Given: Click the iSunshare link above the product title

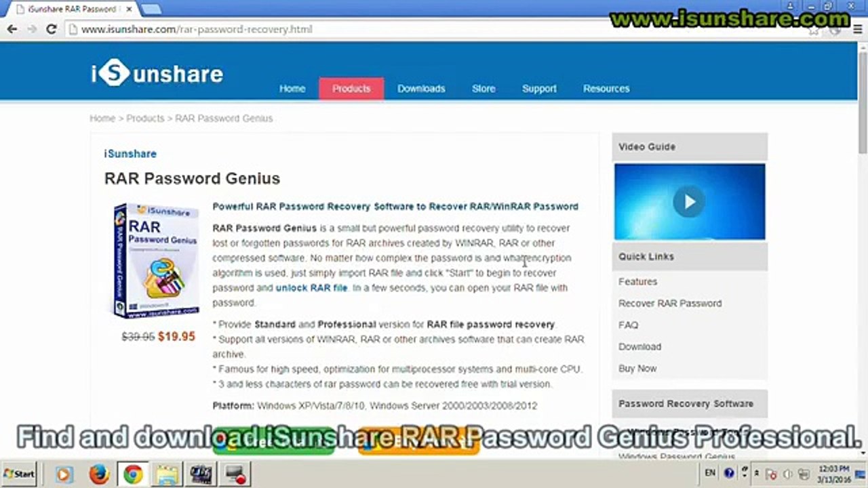Looking at the screenshot, I should coord(130,154).
